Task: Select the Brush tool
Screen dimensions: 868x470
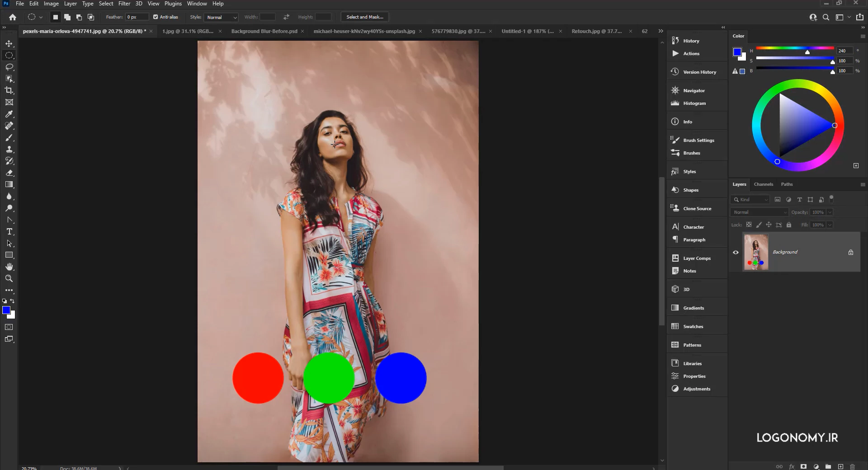Action: [x=9, y=137]
